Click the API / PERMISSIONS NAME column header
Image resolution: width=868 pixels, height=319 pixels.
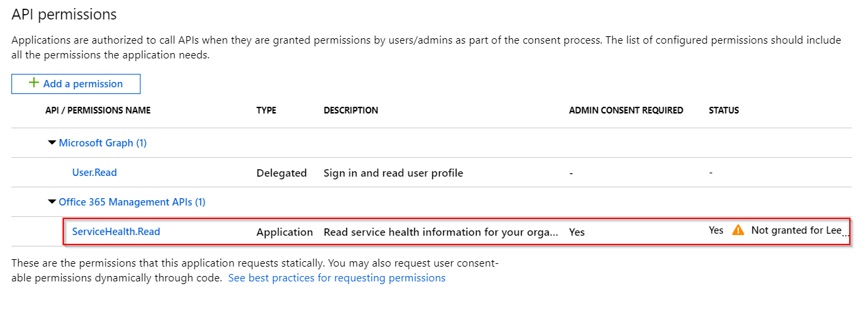(98, 110)
